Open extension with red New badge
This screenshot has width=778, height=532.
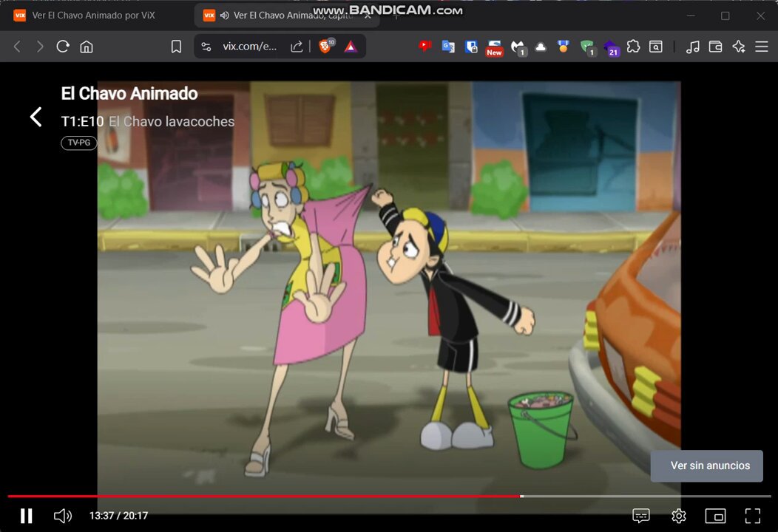tap(494, 47)
